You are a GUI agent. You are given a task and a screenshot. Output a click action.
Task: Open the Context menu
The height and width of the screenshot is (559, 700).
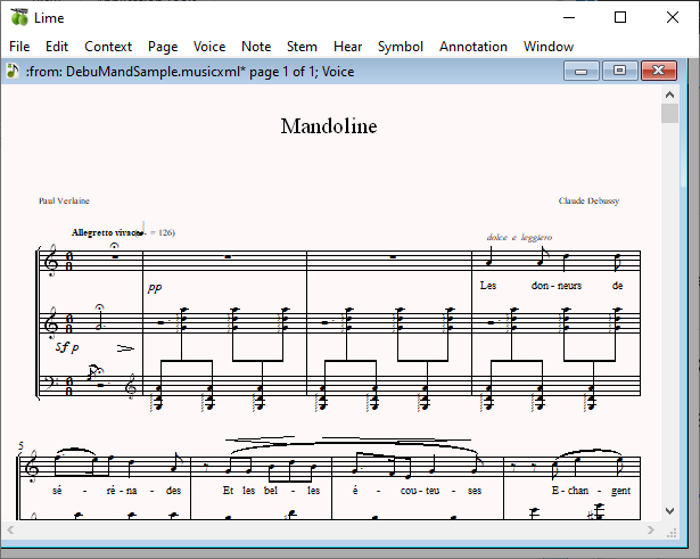click(x=108, y=46)
